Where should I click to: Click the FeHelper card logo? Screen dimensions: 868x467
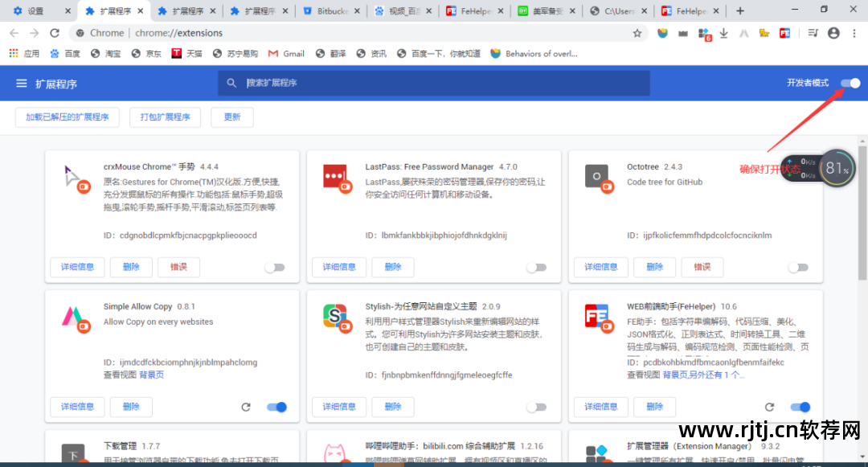(599, 318)
